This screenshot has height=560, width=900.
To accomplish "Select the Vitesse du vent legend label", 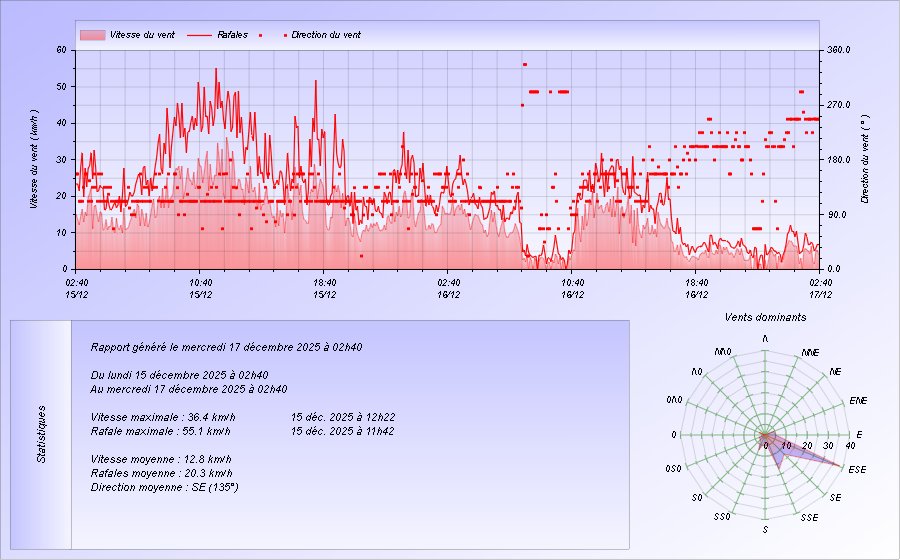I will pyautogui.click(x=142, y=35).
